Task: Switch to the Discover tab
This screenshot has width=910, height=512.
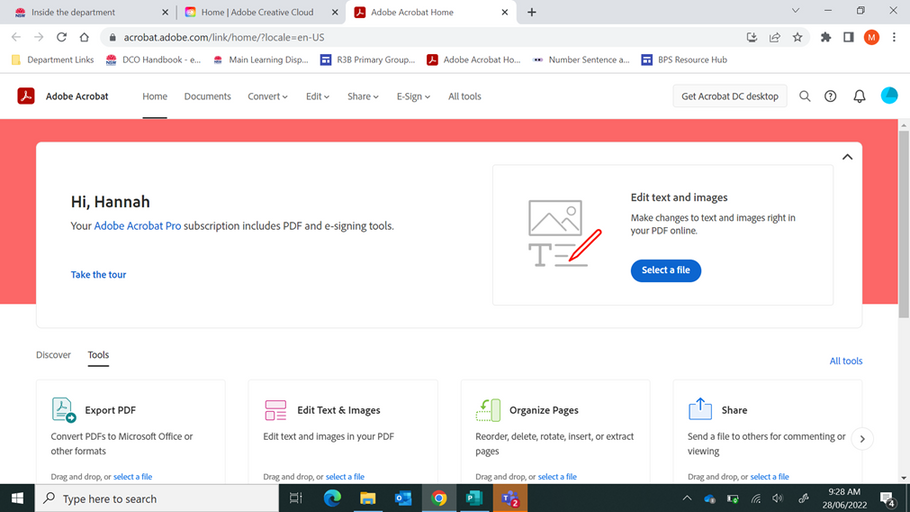Action: [x=54, y=355]
